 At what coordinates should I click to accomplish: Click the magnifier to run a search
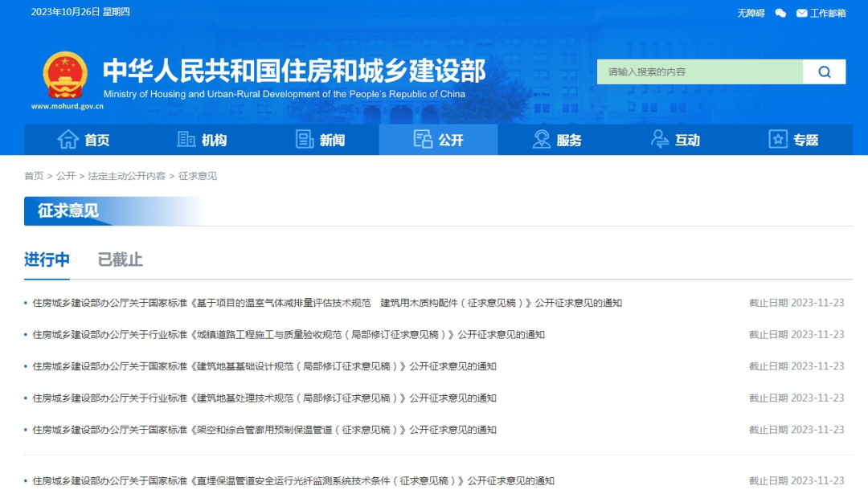coord(825,71)
